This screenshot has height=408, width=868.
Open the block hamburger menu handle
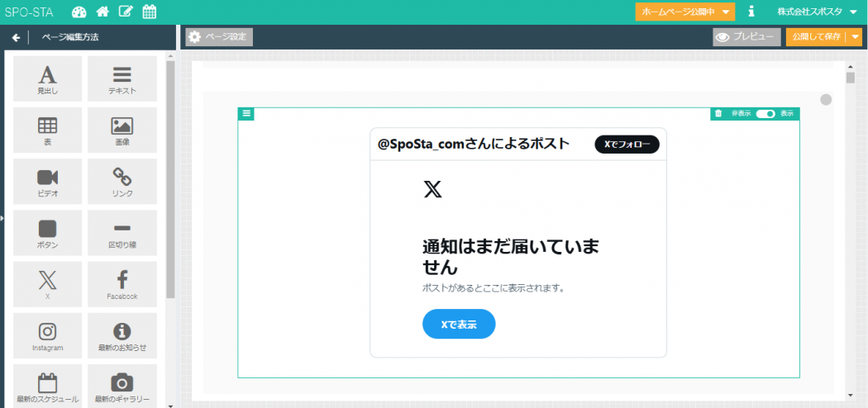tap(246, 114)
